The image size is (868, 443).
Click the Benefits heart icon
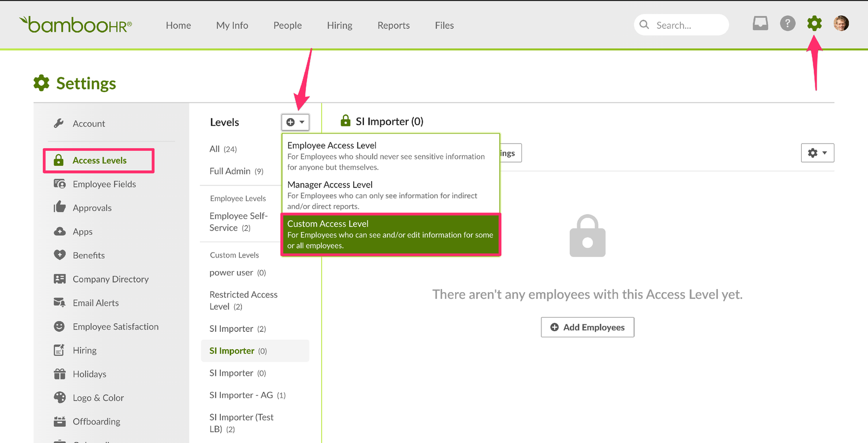60,255
